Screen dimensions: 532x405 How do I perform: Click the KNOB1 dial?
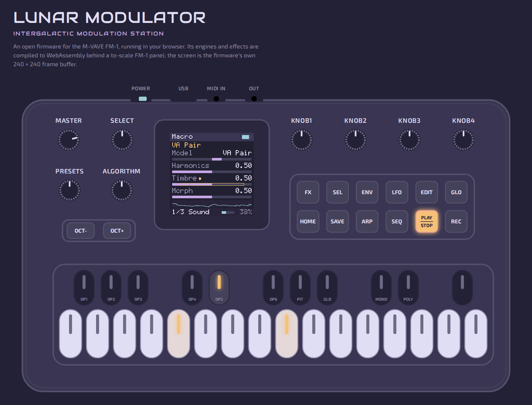(x=301, y=140)
